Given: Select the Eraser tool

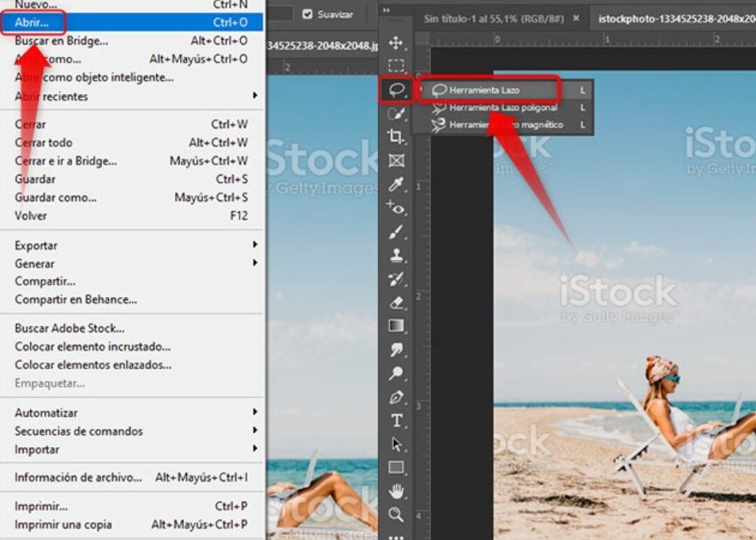Looking at the screenshot, I should [395, 303].
